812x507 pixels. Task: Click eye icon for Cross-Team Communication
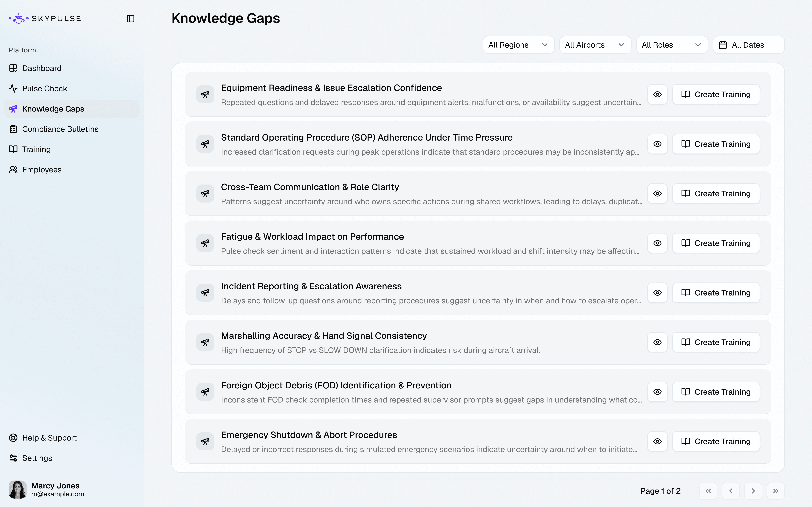pyautogui.click(x=657, y=194)
